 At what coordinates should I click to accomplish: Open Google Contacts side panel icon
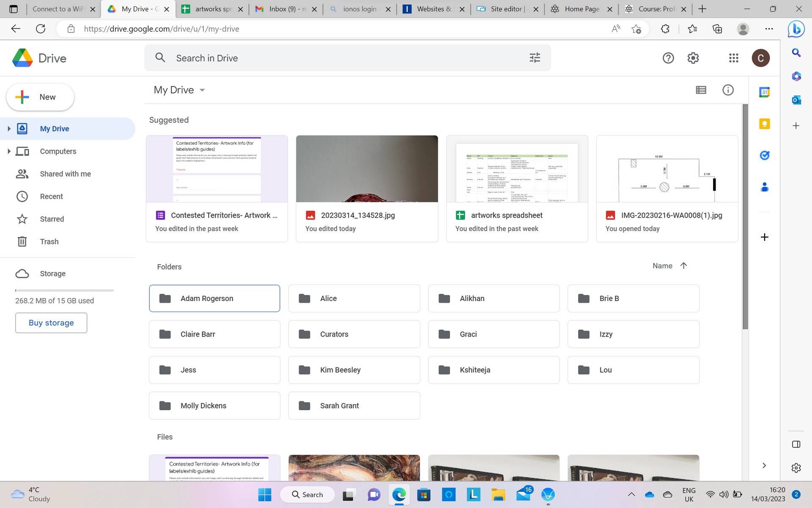pyautogui.click(x=764, y=187)
